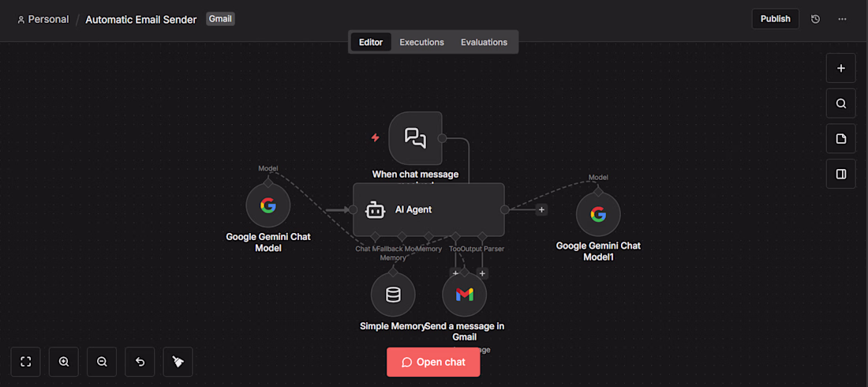Click the "AI Agent" node label
The image size is (868, 387).
[413, 209]
